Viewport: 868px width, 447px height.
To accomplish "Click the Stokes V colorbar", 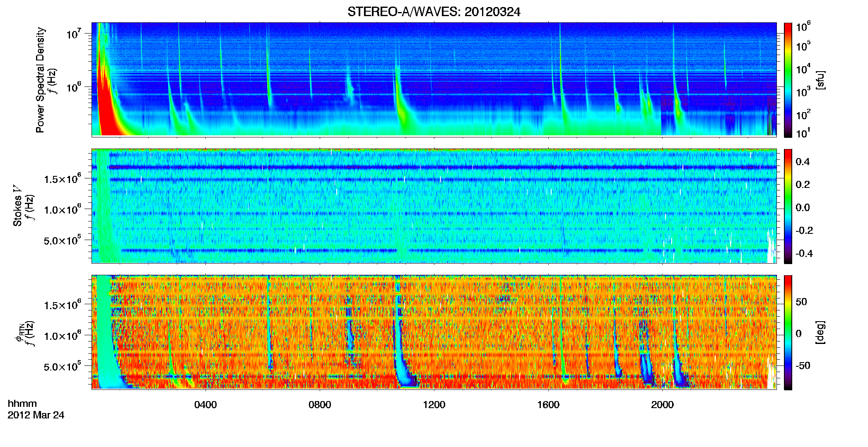I will [x=788, y=206].
